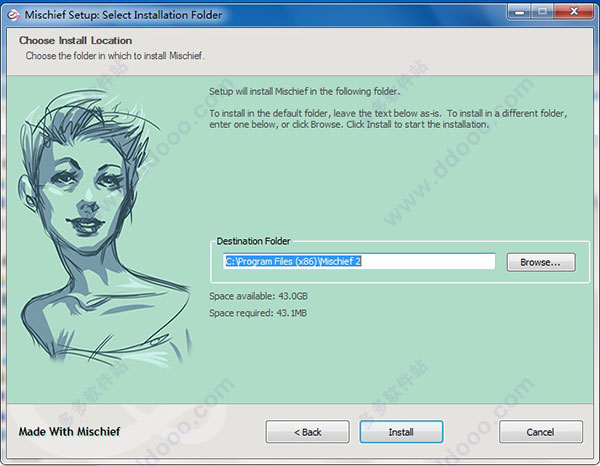Viewport: 600px width, 466px height.
Task: Open the Browse... folder dialog
Action: pyautogui.click(x=541, y=262)
